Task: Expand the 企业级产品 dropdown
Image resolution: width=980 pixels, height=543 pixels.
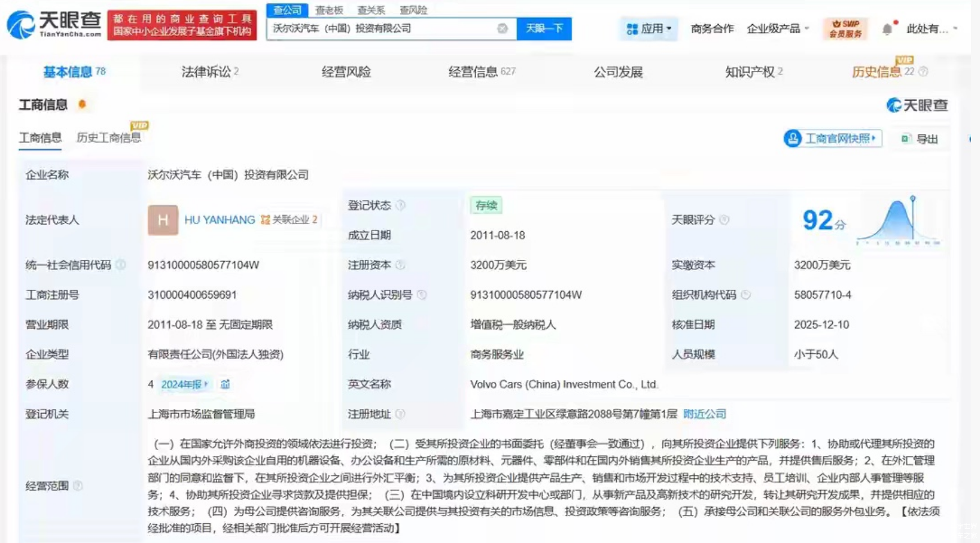Action: click(778, 29)
